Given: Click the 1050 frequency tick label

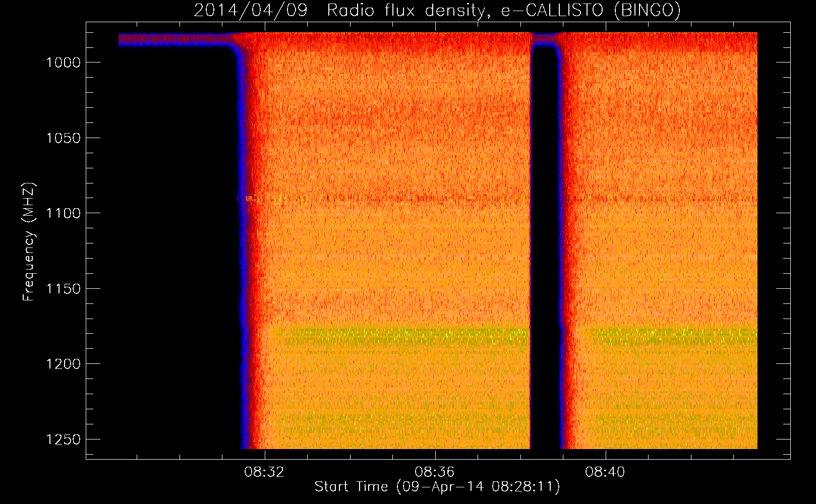Looking at the screenshot, I should point(63,138).
